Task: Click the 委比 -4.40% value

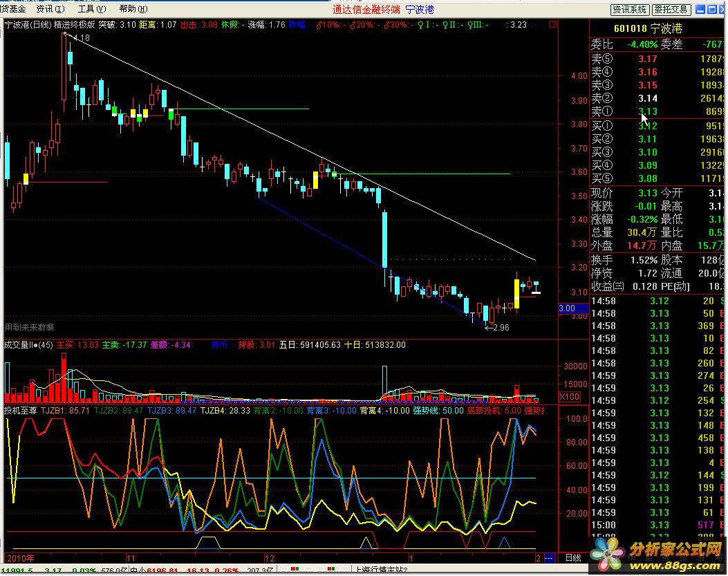Action: click(x=642, y=44)
